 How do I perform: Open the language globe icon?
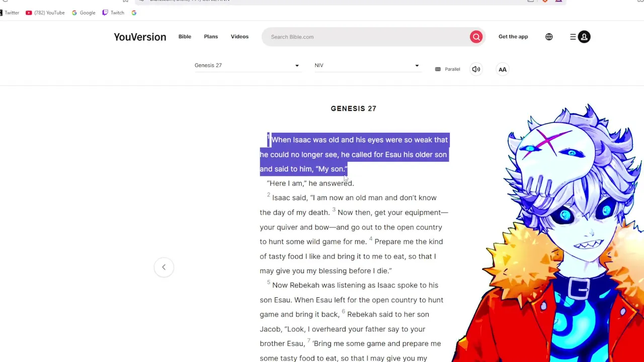[549, 37]
